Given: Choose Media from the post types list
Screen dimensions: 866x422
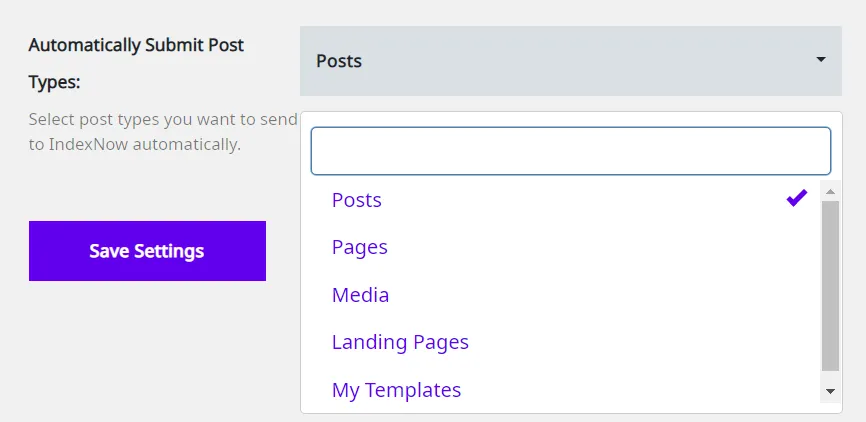Looking at the screenshot, I should click(562, 294).
